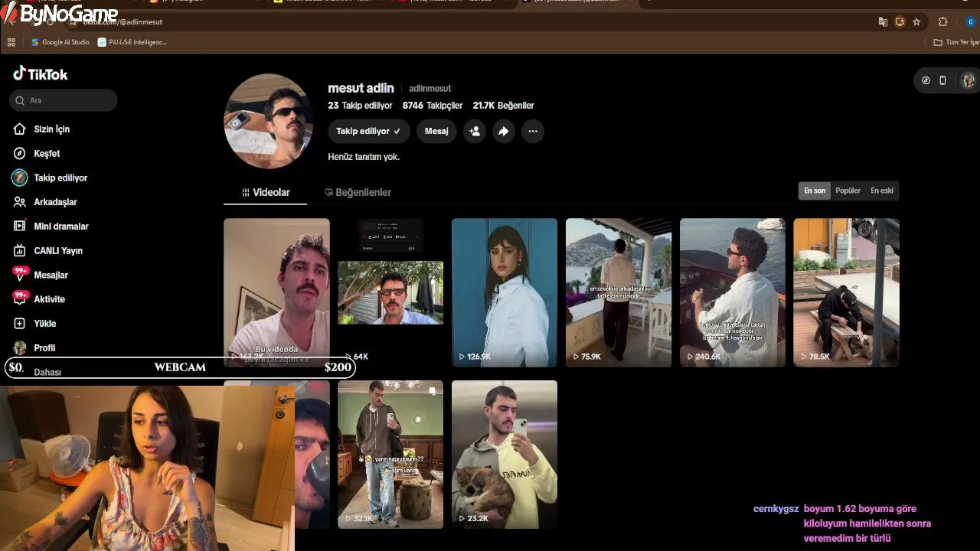Image resolution: width=980 pixels, height=551 pixels.
Task: Open the account avatar at top right
Action: point(969,80)
